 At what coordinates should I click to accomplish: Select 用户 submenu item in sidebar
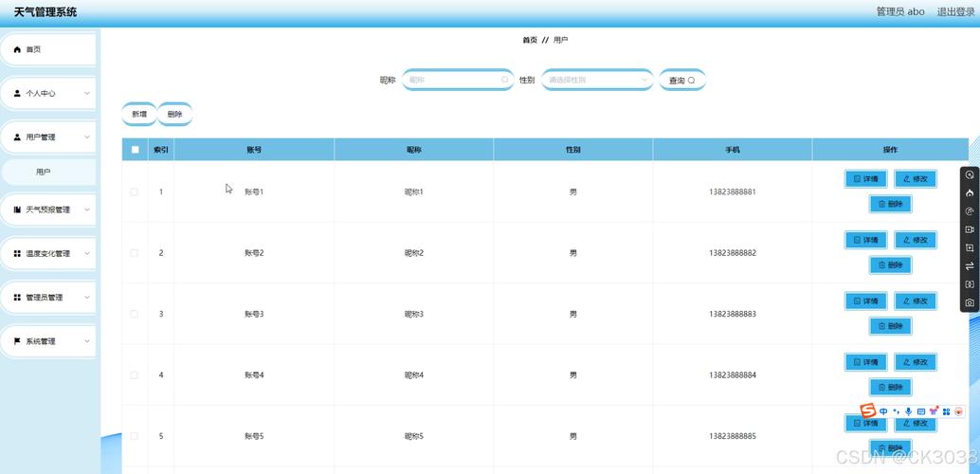click(44, 173)
